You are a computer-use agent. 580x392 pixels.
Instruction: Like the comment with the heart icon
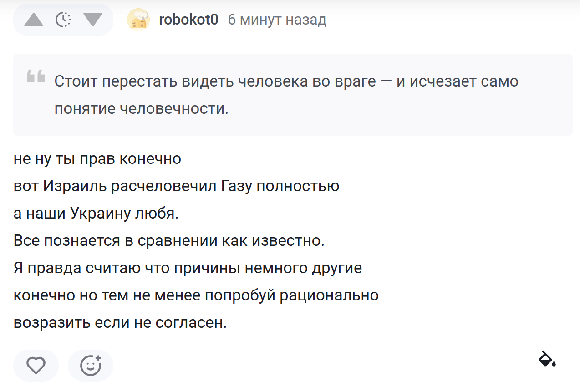[36, 365]
